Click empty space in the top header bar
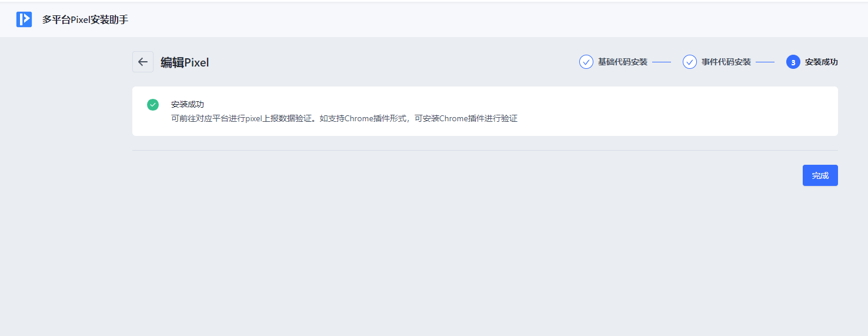This screenshot has width=868, height=336. tap(470, 19)
